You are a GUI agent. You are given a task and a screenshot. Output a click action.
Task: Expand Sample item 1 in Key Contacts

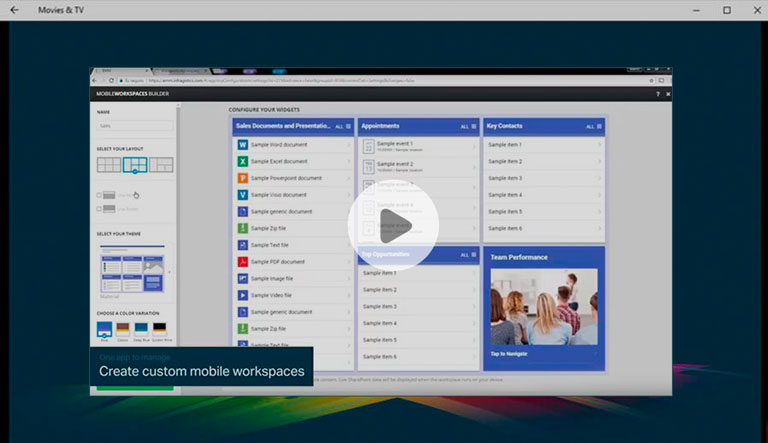point(600,145)
